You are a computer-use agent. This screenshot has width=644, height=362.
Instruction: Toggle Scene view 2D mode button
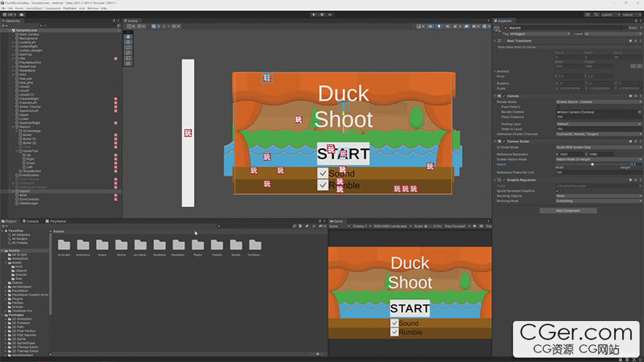coord(430,26)
